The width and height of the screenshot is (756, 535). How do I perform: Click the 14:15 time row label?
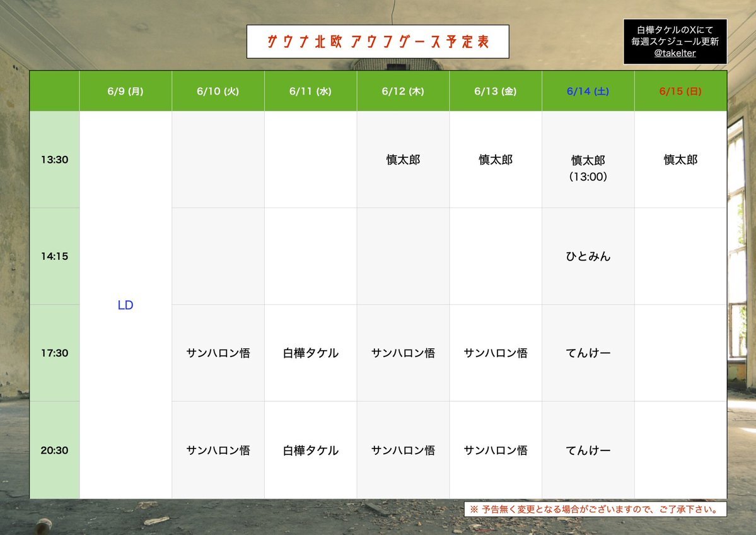54,256
